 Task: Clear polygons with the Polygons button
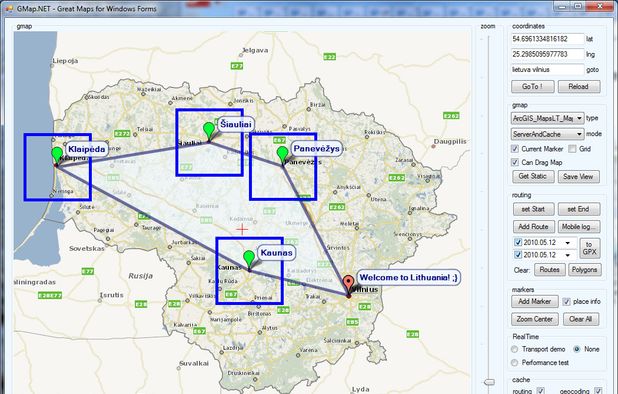(584, 270)
